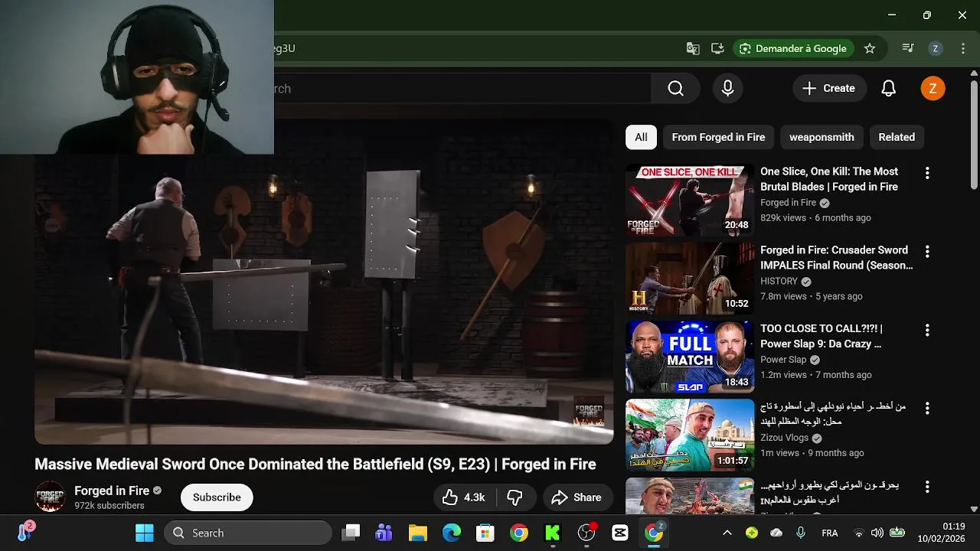Open Crusader Sword 10:52 thumbnail
This screenshot has width=980, height=551.
point(690,279)
